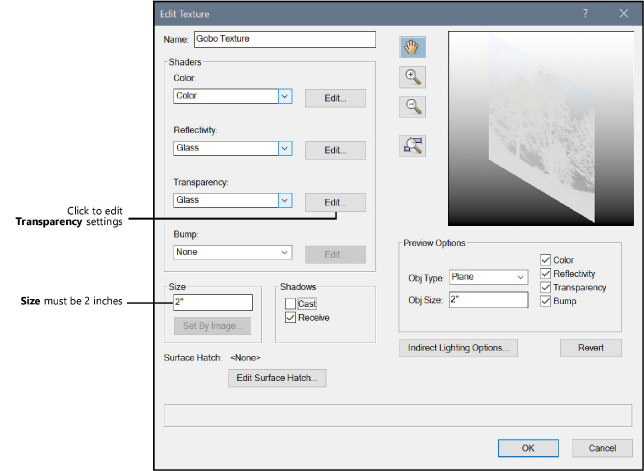Click the Help question mark icon
This screenshot has width=644, height=471.
[x=584, y=14]
